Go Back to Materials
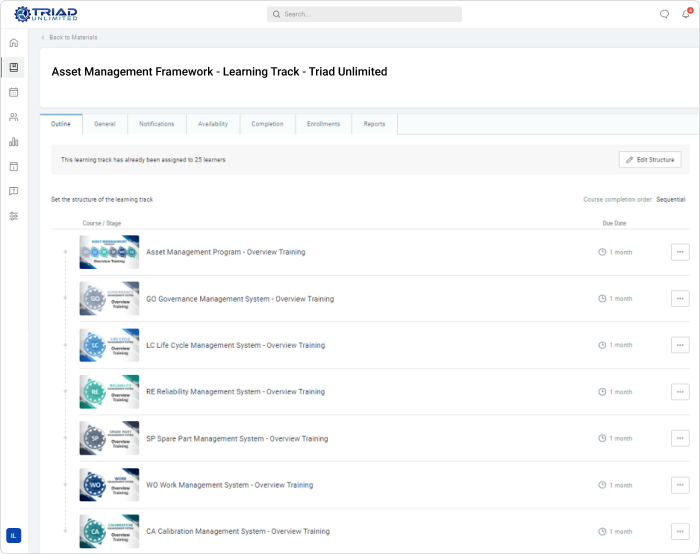This screenshot has height=554, width=700. pyautogui.click(x=69, y=37)
